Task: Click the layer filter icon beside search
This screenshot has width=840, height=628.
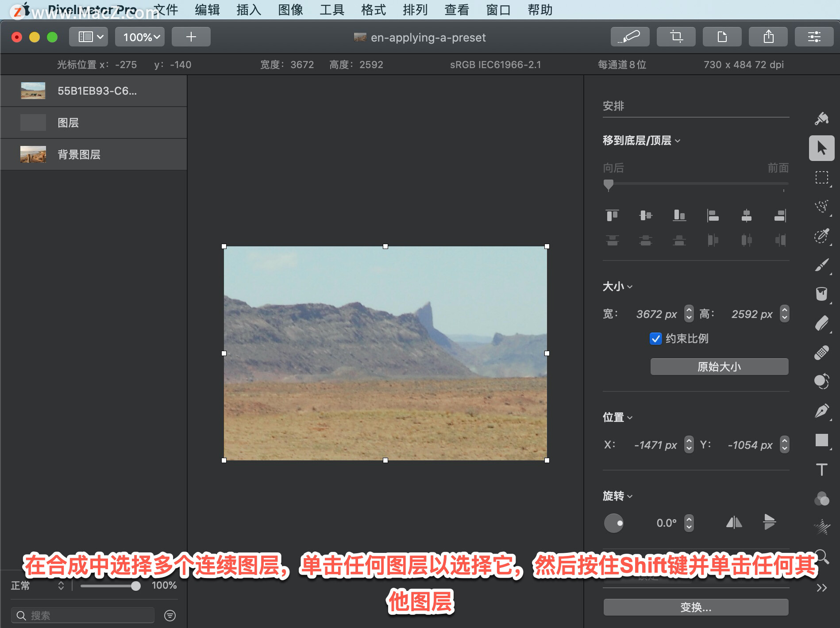Action: click(x=170, y=615)
